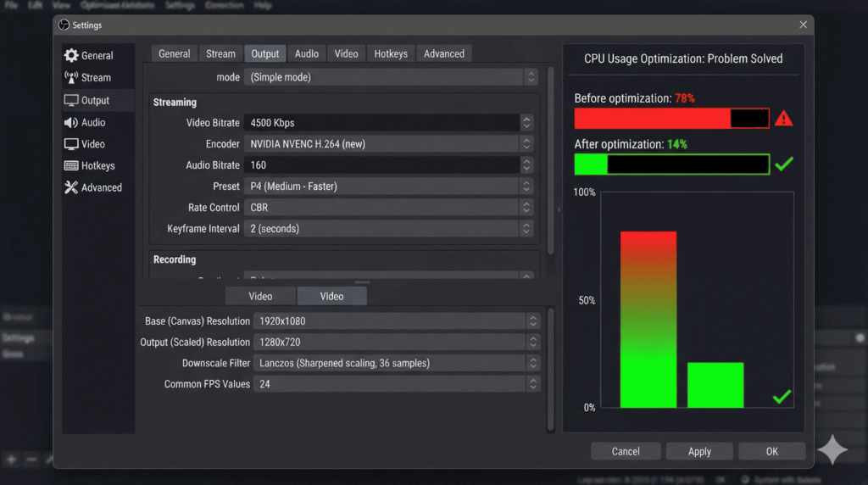
Task: Click the Apply button
Action: coord(699,451)
